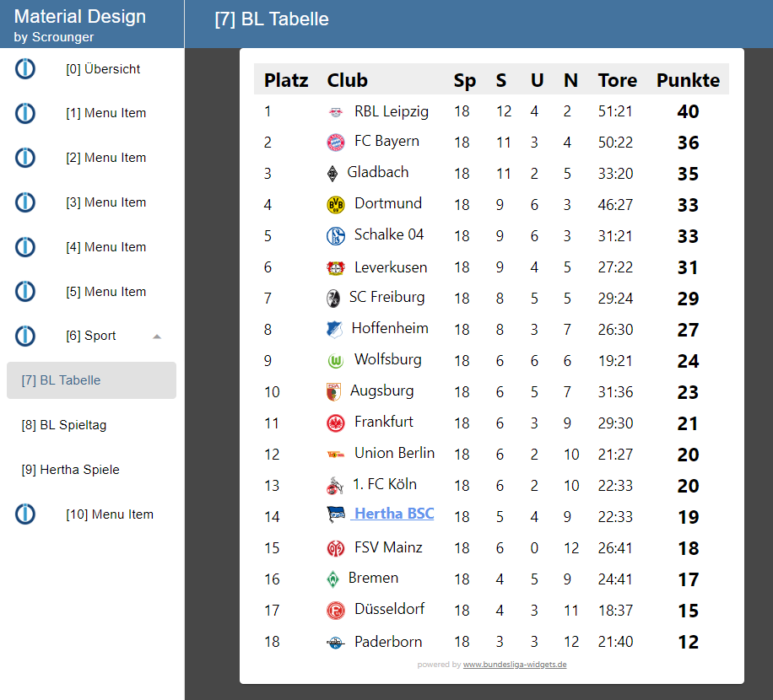This screenshot has height=700, width=773.
Task: Collapse the Sport menu group
Action: [157, 336]
